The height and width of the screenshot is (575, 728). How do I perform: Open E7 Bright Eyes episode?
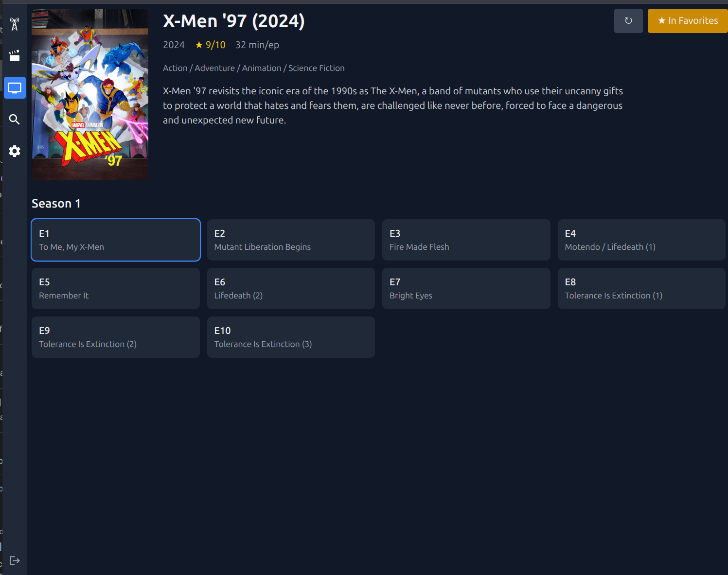click(x=466, y=288)
